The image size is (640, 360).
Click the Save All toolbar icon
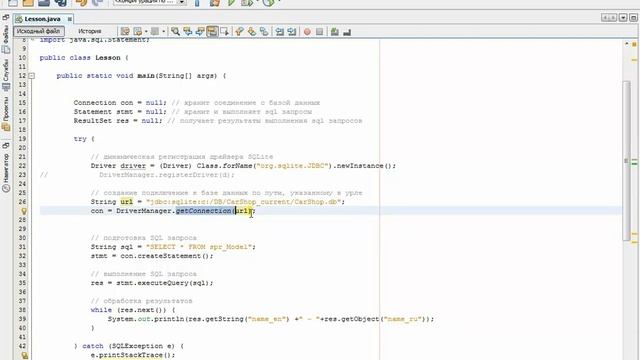click(x=60, y=2)
